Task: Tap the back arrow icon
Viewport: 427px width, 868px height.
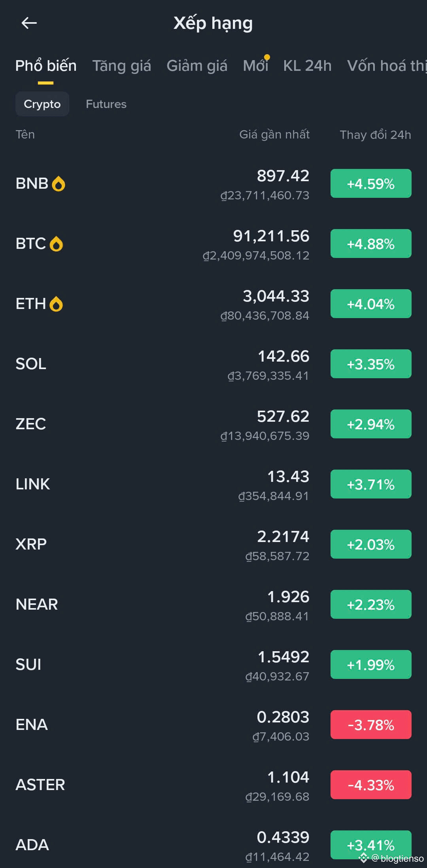Action: [x=29, y=23]
